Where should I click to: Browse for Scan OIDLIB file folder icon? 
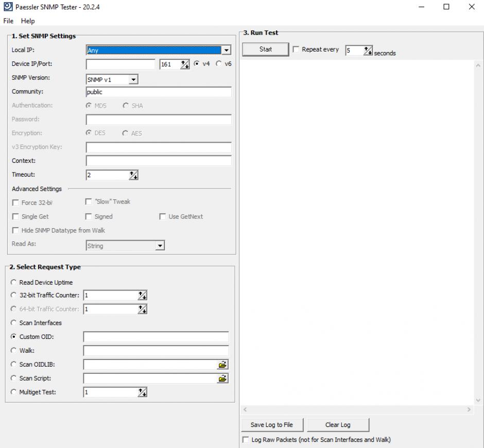(222, 365)
